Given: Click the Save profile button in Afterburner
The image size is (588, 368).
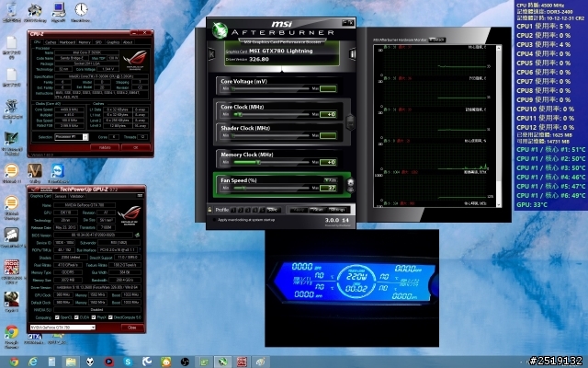Looking at the screenshot, I should [x=272, y=210].
